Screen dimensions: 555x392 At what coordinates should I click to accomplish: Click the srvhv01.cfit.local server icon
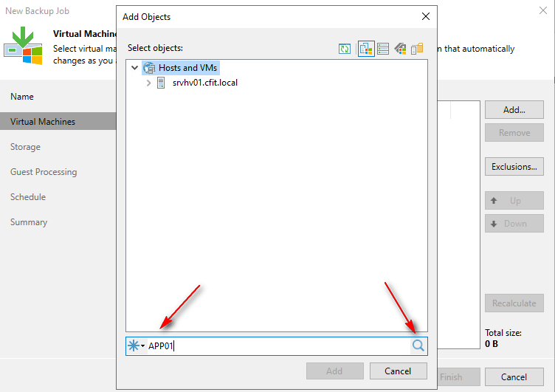tap(161, 83)
